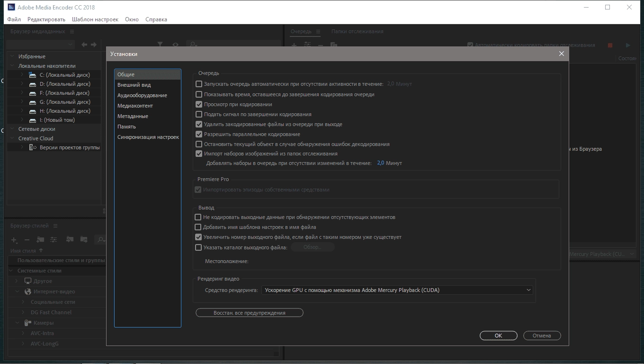Click the forward arrow in the media browser
This screenshot has width=644, height=364.
pos(94,45)
